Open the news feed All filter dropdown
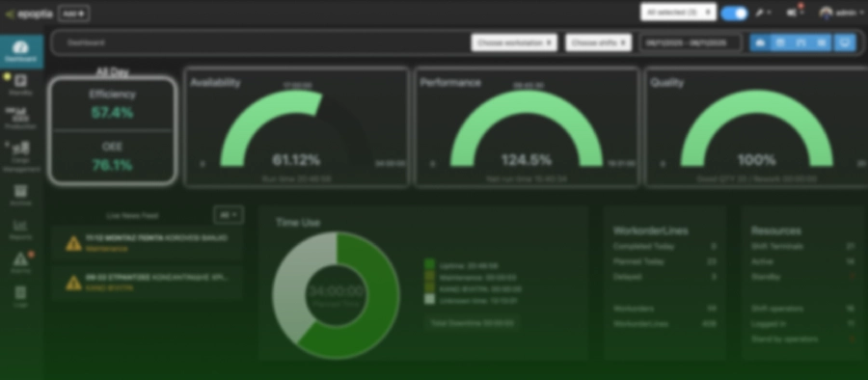This screenshot has height=380, width=868. [229, 215]
